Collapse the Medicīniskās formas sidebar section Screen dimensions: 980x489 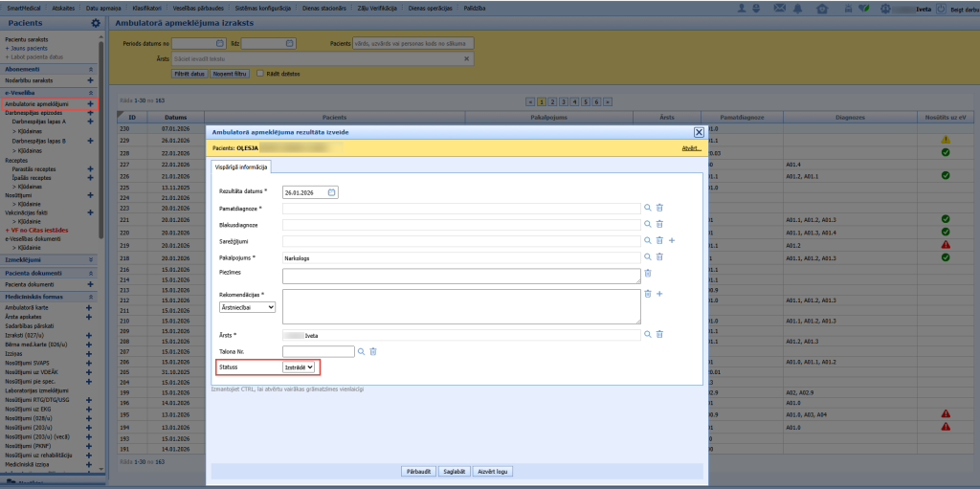(x=91, y=297)
